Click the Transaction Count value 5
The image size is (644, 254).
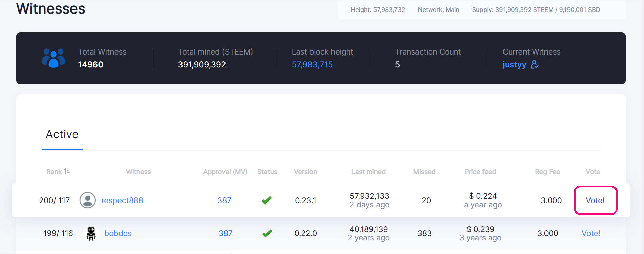point(398,64)
